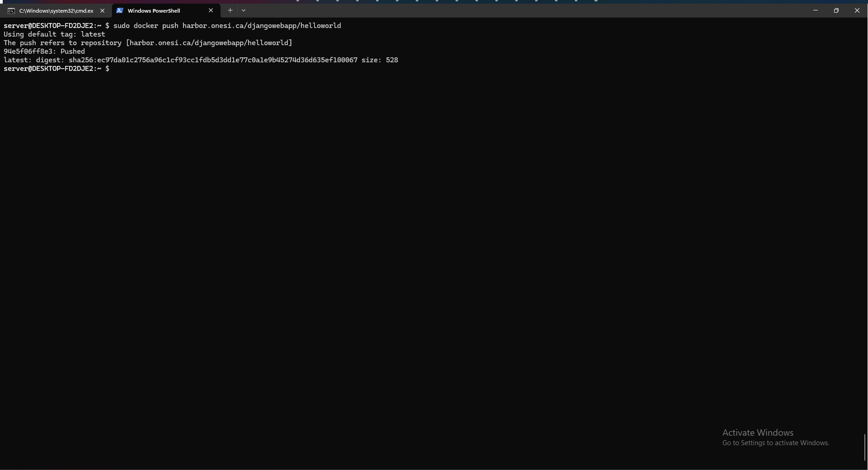Select the Windows PowerShell tab
This screenshot has width=868, height=470.
tap(166, 10)
